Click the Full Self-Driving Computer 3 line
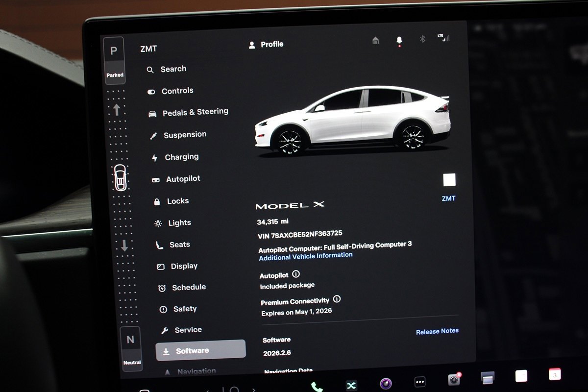This screenshot has width=588, height=392. (335, 246)
